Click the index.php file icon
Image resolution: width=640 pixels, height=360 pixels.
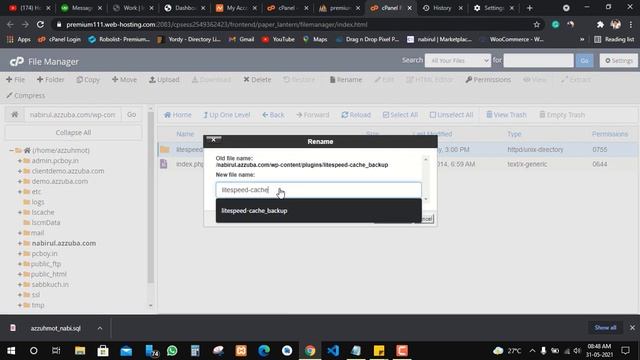164,164
